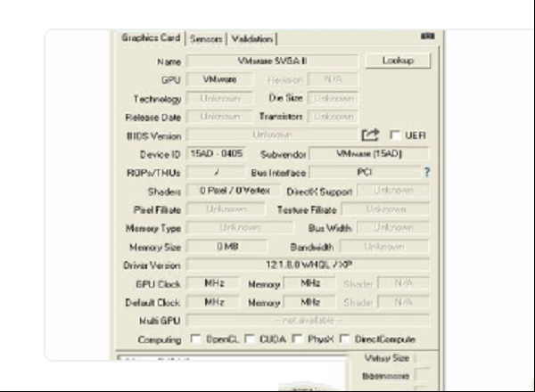
Task: Click the Memory Type Unknown field
Action: coord(240,227)
